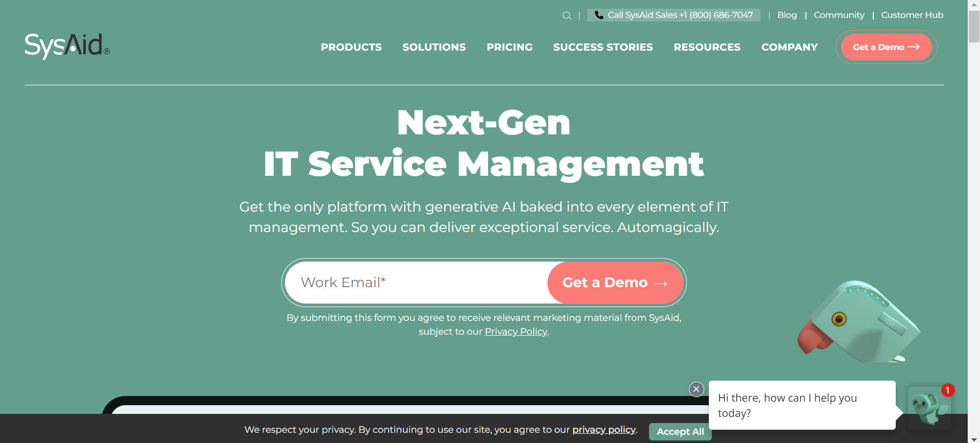The height and width of the screenshot is (443, 980).
Task: Click the vertical page scrollbar thumb
Action: 974,27
